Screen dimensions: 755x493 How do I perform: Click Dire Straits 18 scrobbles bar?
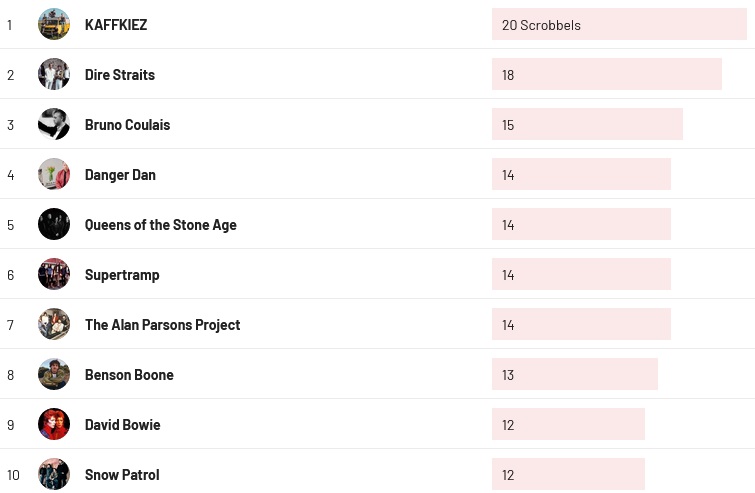[606, 75]
